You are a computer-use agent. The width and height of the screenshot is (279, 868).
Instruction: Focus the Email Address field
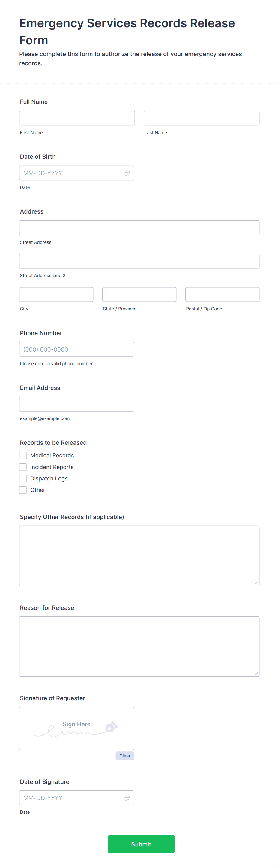click(76, 404)
